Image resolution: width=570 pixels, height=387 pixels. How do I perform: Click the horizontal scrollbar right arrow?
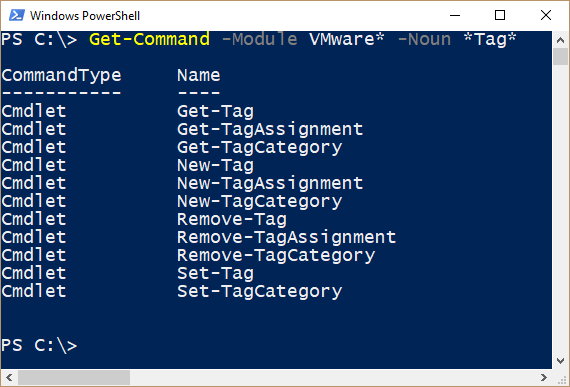coord(544,377)
